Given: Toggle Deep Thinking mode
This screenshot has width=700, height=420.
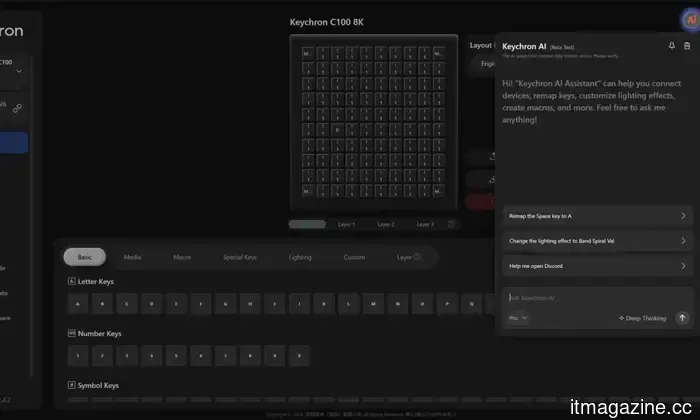Looking at the screenshot, I should click(x=642, y=318).
